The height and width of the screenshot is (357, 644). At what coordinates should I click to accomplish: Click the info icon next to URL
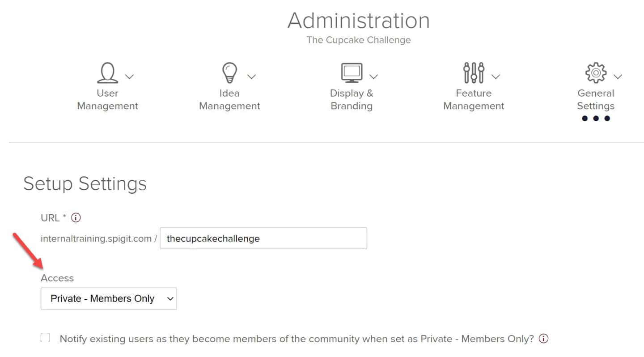[x=76, y=218]
